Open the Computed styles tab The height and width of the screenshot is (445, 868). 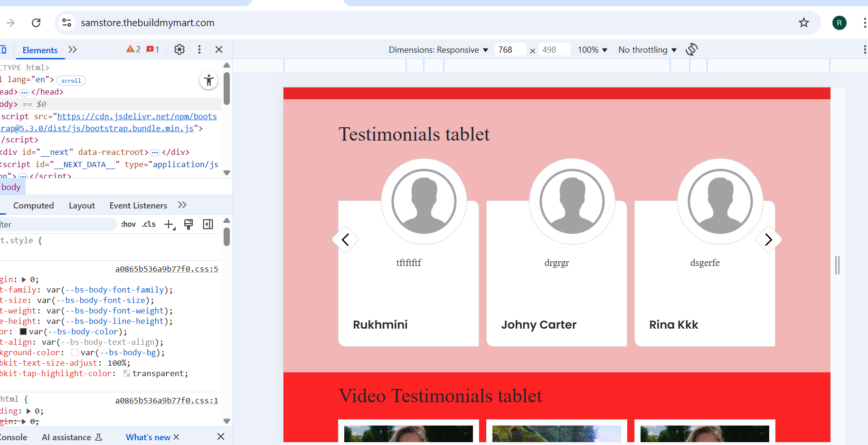coord(34,206)
